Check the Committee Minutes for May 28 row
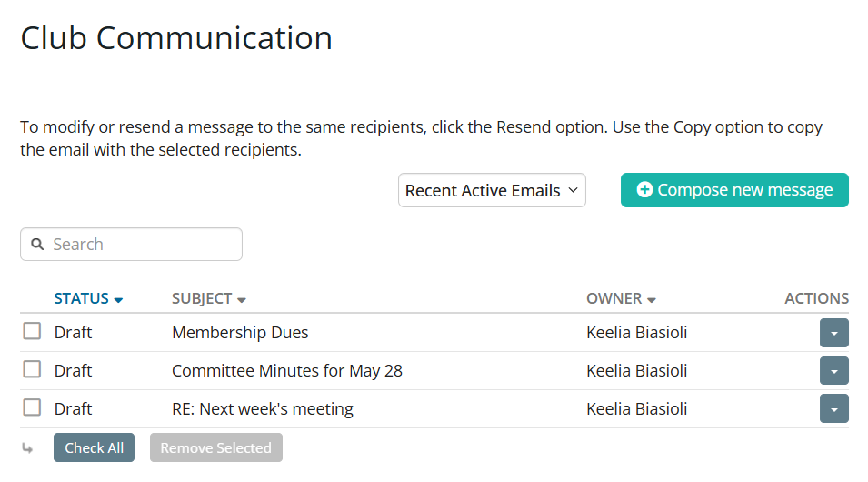Viewport: 868px width, 482px height. pyautogui.click(x=32, y=370)
